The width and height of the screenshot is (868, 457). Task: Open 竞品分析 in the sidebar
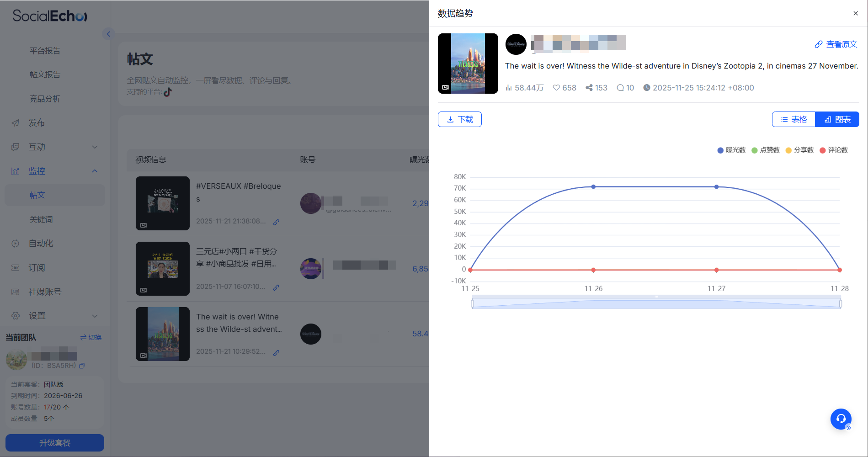pyautogui.click(x=45, y=99)
